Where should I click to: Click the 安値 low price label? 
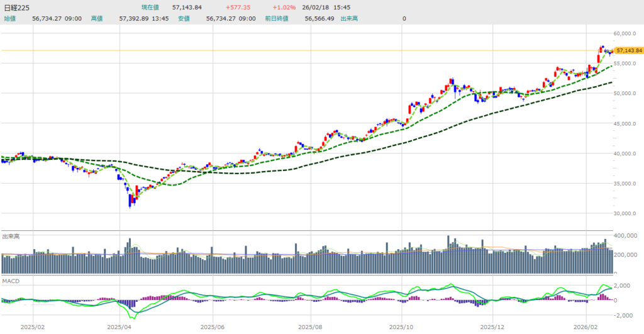[x=184, y=18]
